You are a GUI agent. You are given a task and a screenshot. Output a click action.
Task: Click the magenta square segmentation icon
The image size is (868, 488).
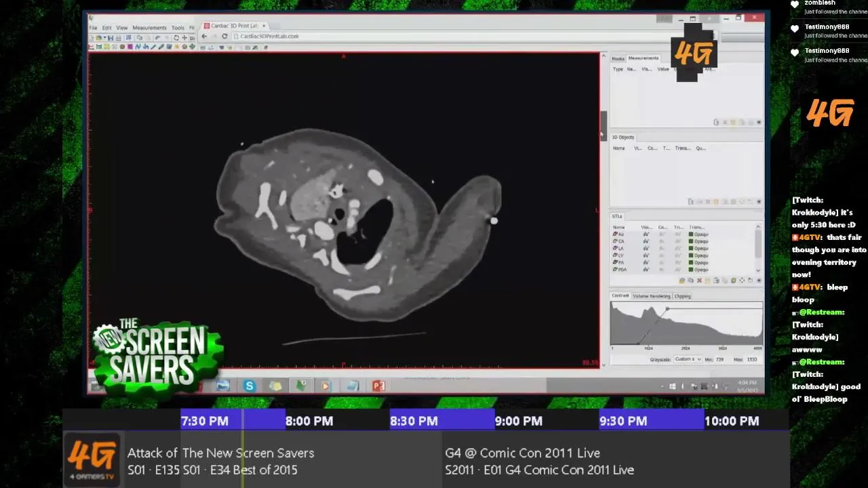(130, 47)
